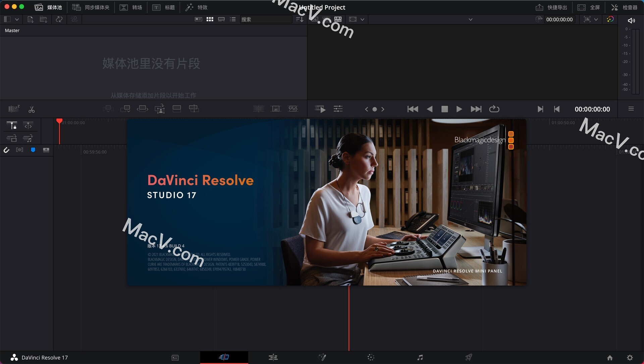
Task: Switch to the Cut page
Action: (224, 357)
